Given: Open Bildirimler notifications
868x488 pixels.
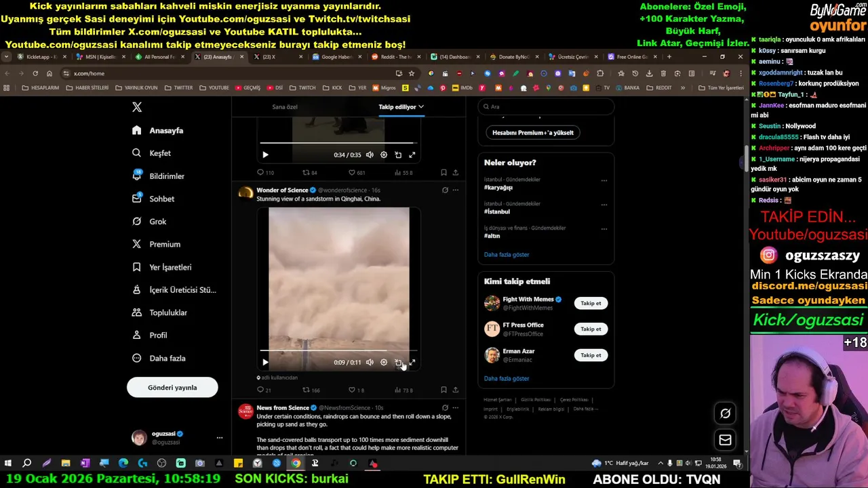Looking at the screenshot, I should [x=158, y=176].
